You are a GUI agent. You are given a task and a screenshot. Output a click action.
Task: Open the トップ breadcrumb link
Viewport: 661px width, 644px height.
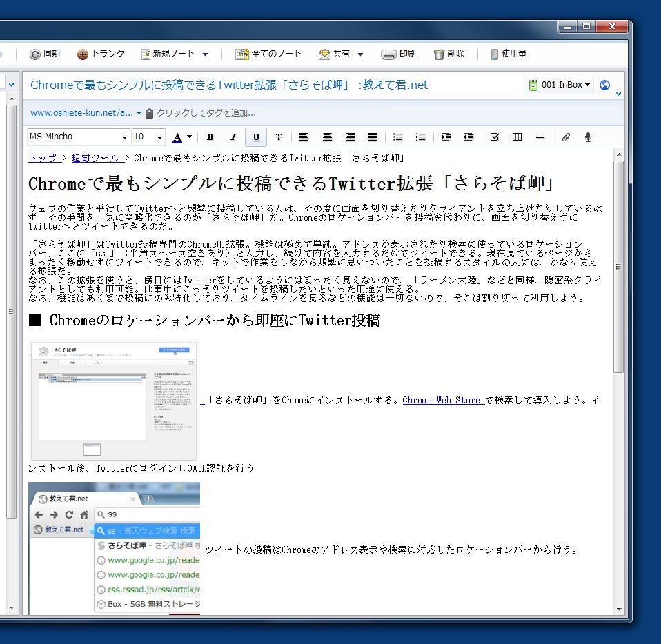tap(43, 158)
